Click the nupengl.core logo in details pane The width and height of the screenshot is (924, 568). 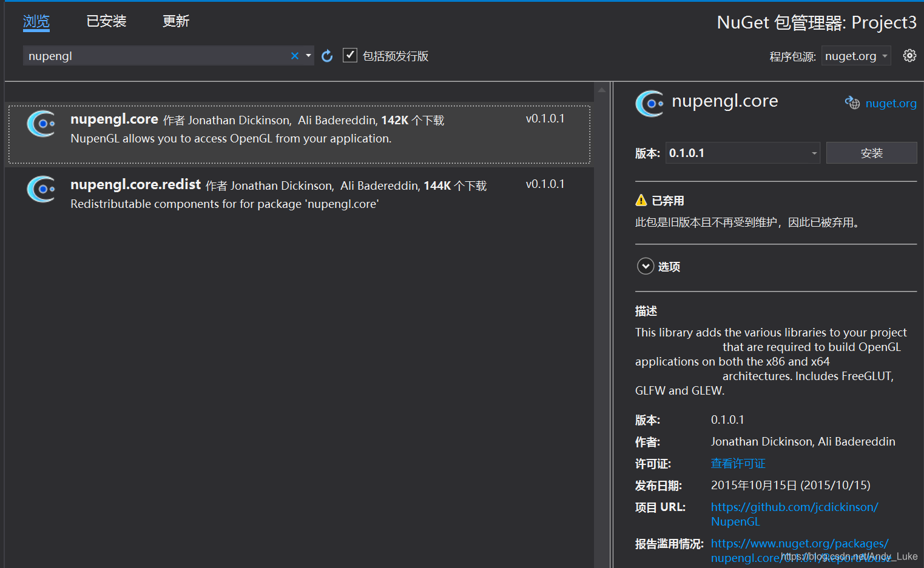click(x=650, y=103)
